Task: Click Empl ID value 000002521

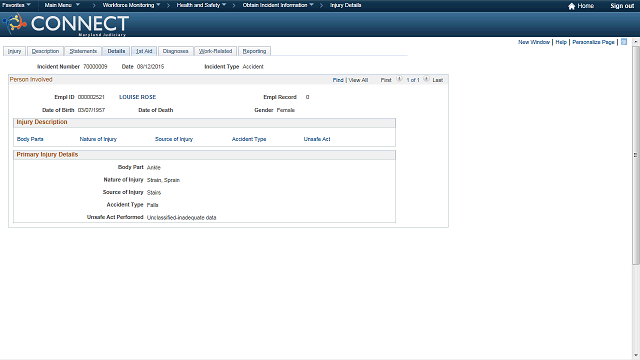Action: (91, 97)
